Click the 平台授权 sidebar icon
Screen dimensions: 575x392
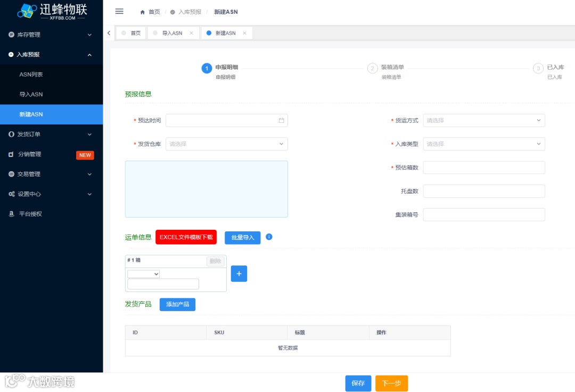(x=11, y=214)
